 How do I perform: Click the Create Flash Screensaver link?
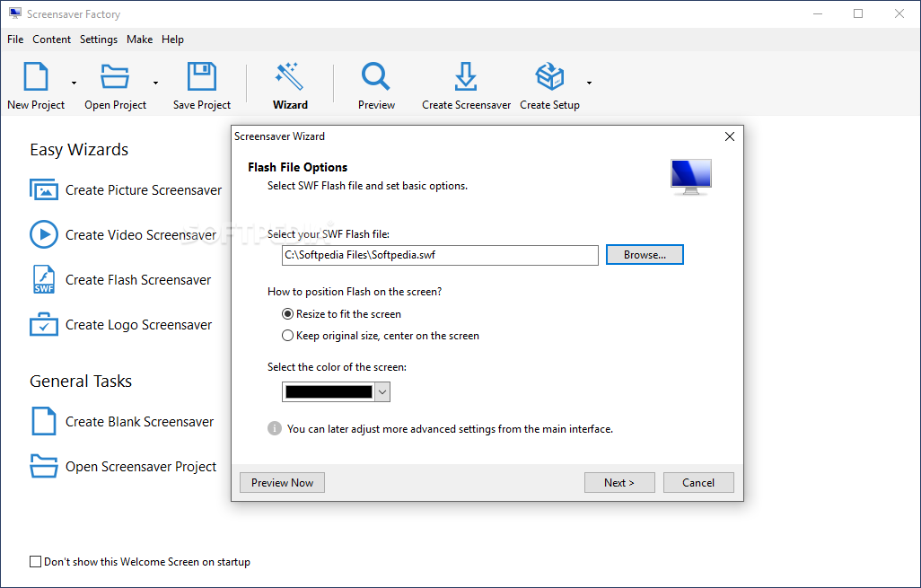tap(138, 280)
